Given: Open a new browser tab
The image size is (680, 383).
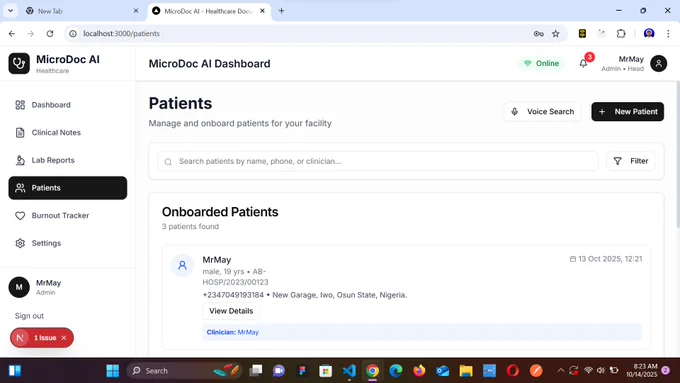Looking at the screenshot, I should 281,11.
